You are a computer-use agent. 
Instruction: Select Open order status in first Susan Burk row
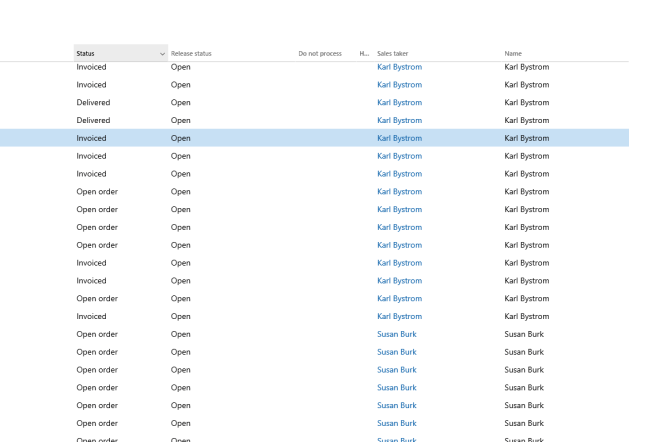(x=97, y=334)
